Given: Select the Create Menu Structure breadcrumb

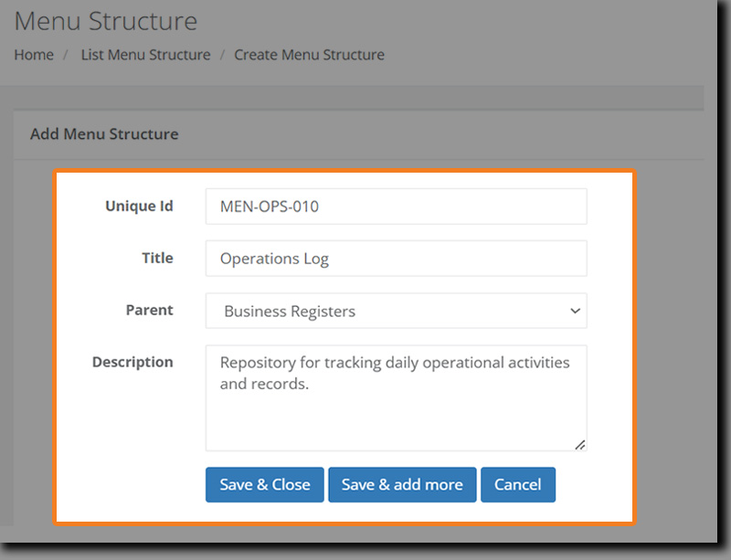Looking at the screenshot, I should (x=309, y=55).
